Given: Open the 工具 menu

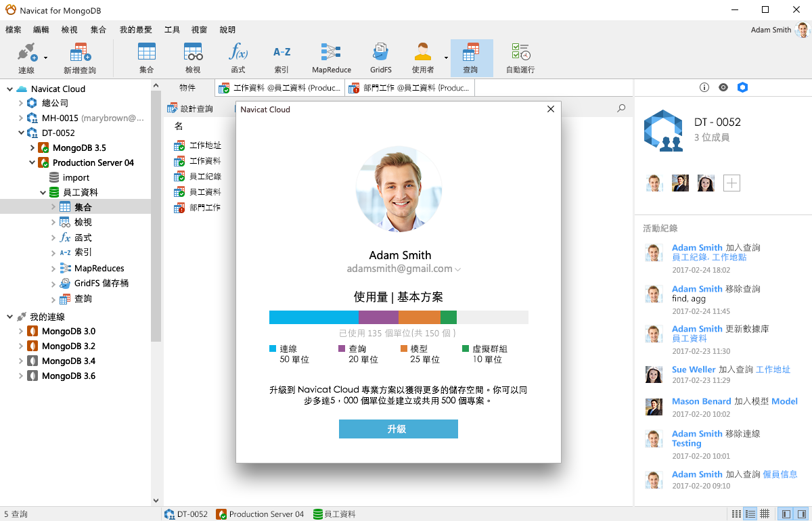Looking at the screenshot, I should [172, 30].
